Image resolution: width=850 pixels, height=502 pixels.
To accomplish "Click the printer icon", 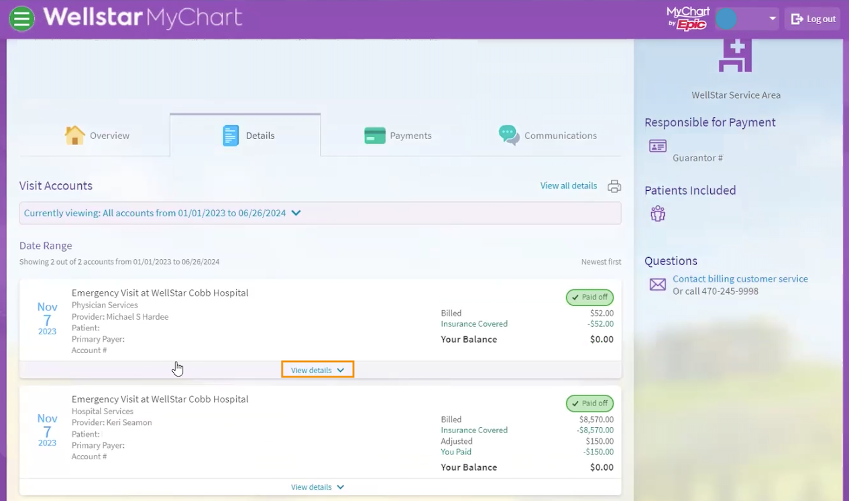I will pos(614,186).
